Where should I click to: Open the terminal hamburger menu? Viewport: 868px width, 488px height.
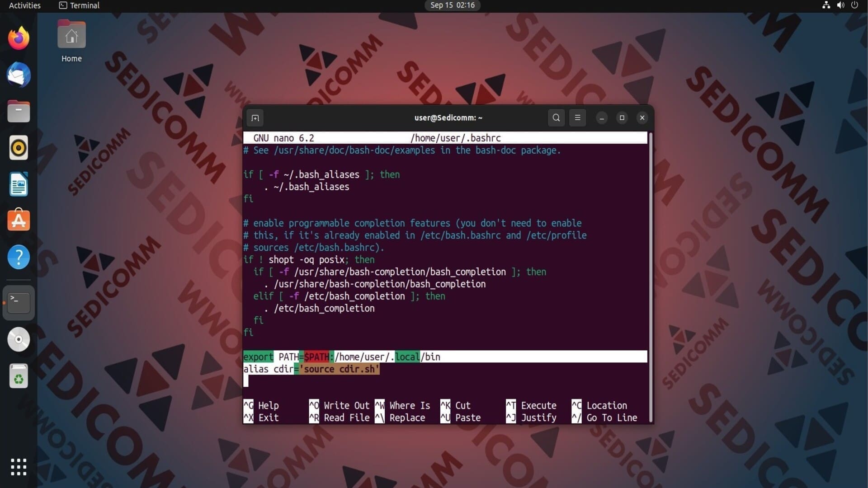coord(577,118)
